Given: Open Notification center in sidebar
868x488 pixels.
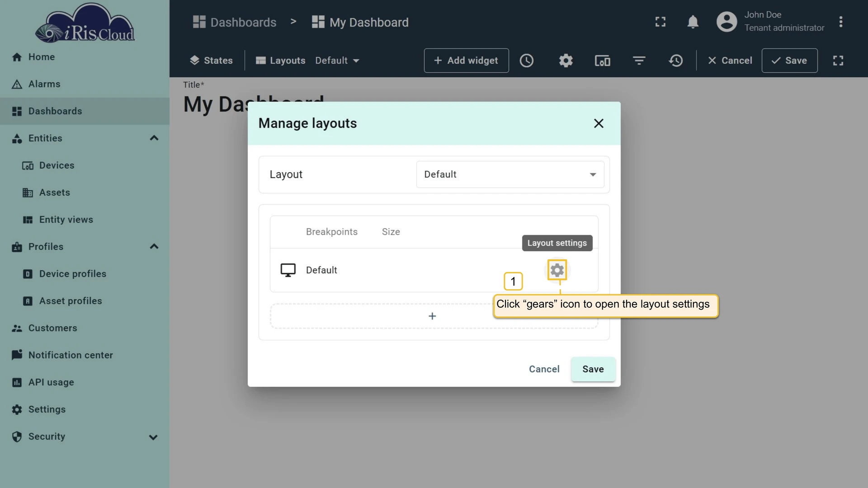Looking at the screenshot, I should [85, 355].
